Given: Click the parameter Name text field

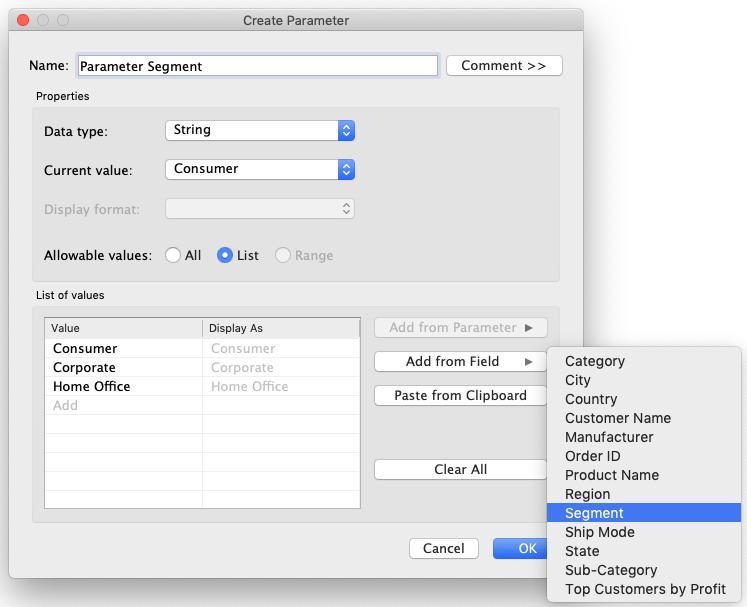Looking at the screenshot, I should 257,66.
